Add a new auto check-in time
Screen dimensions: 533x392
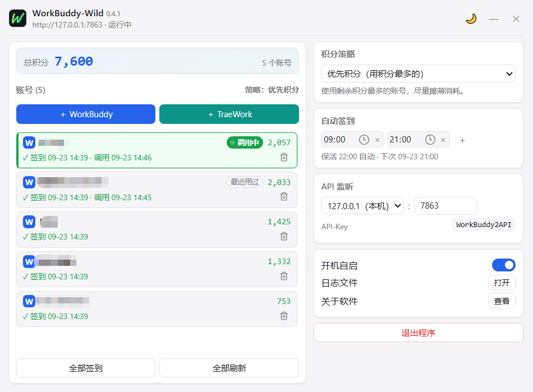(462, 141)
